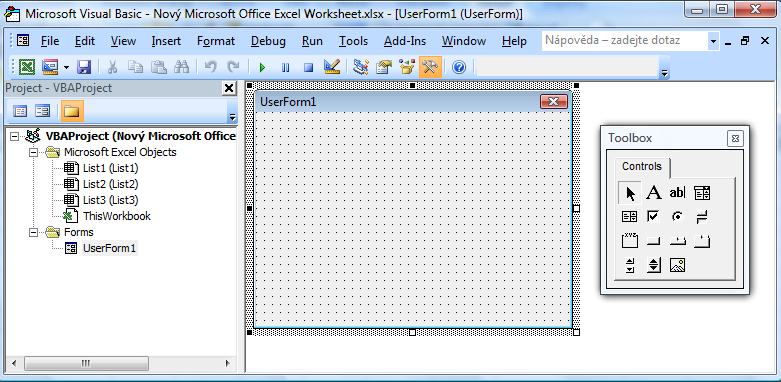Open the View menu
This screenshot has height=382, width=781.
[x=123, y=41]
